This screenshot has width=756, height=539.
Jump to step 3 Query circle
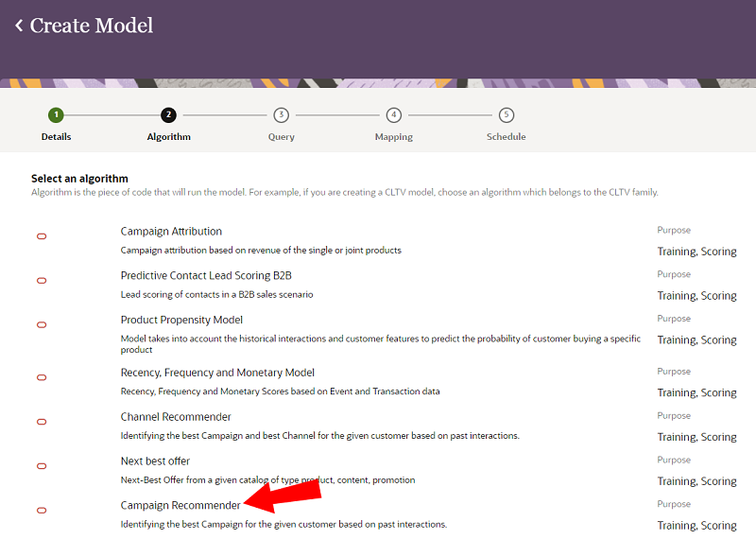tap(281, 115)
